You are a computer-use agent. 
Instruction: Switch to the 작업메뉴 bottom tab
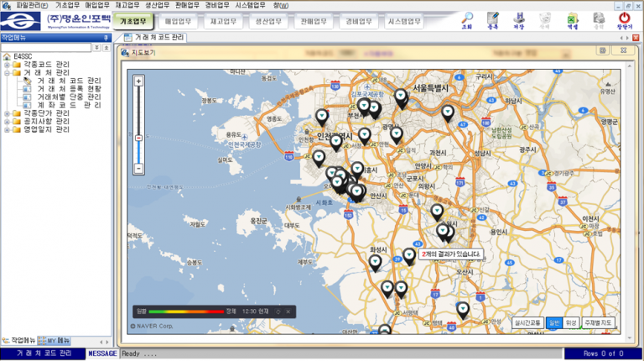(19, 341)
